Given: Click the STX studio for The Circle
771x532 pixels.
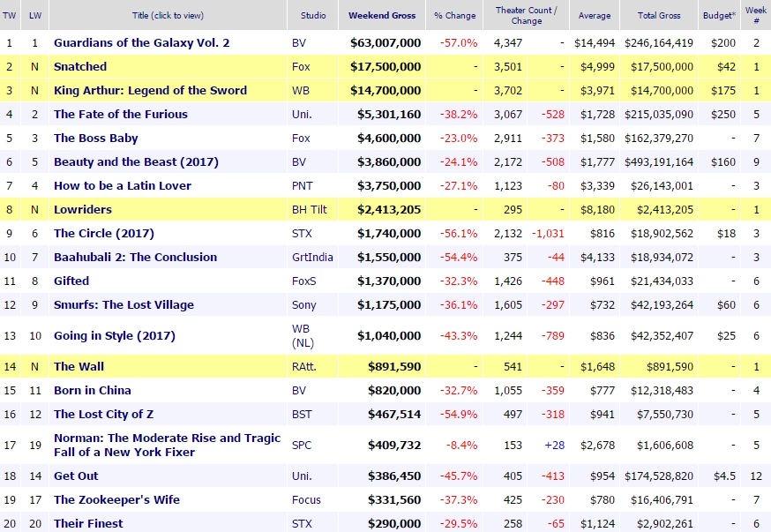Looking at the screenshot, I should point(302,233).
